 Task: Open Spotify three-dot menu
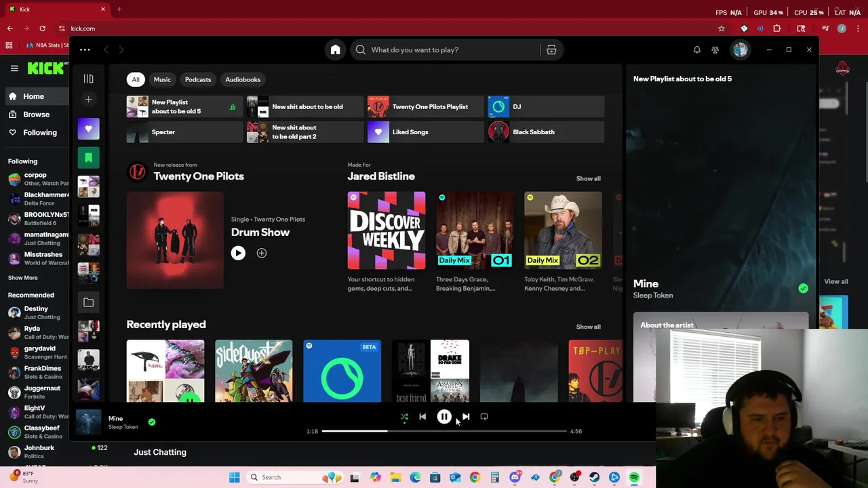(x=85, y=49)
